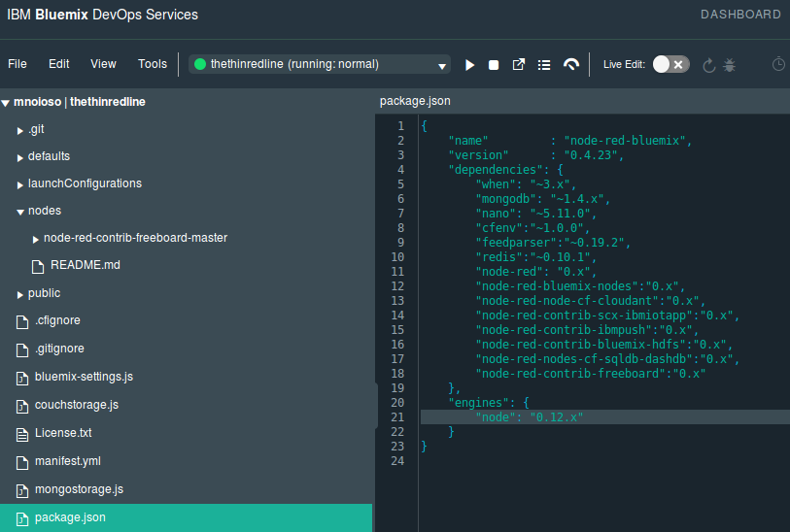790x532 pixels.
Task: Open the License.txt file
Action: click(63, 433)
